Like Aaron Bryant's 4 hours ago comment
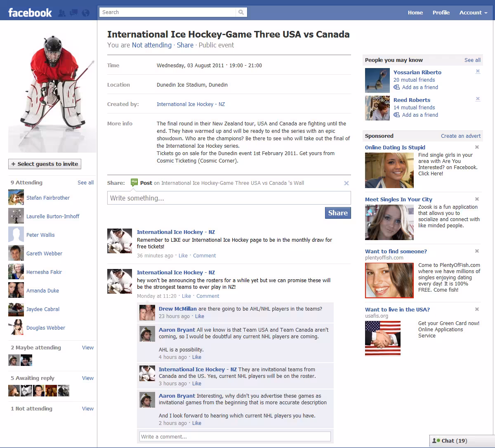 tap(197, 357)
